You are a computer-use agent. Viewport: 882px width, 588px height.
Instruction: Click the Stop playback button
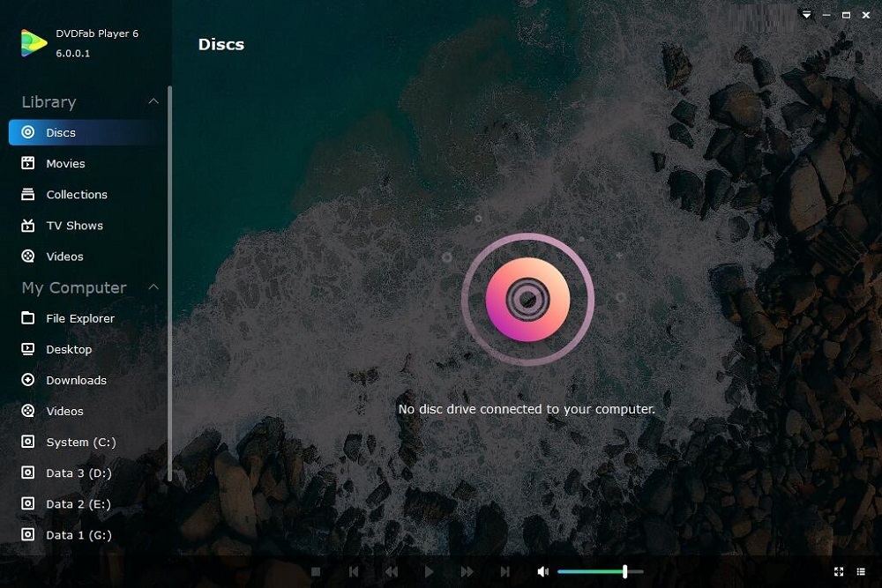pos(316,572)
